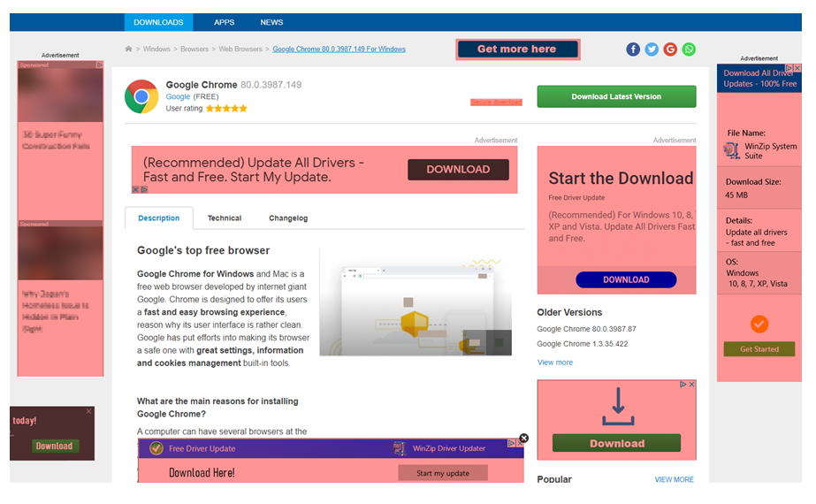Share the page on Facebook
The height and width of the screenshot is (504, 816).
633,50
